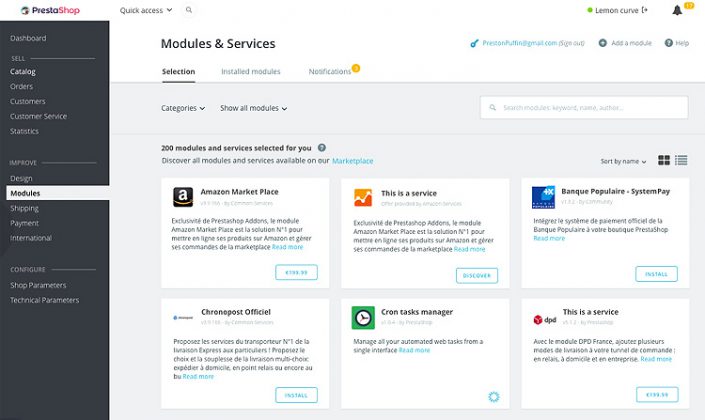Open Catalog in the sidebar menu

pos(22,72)
